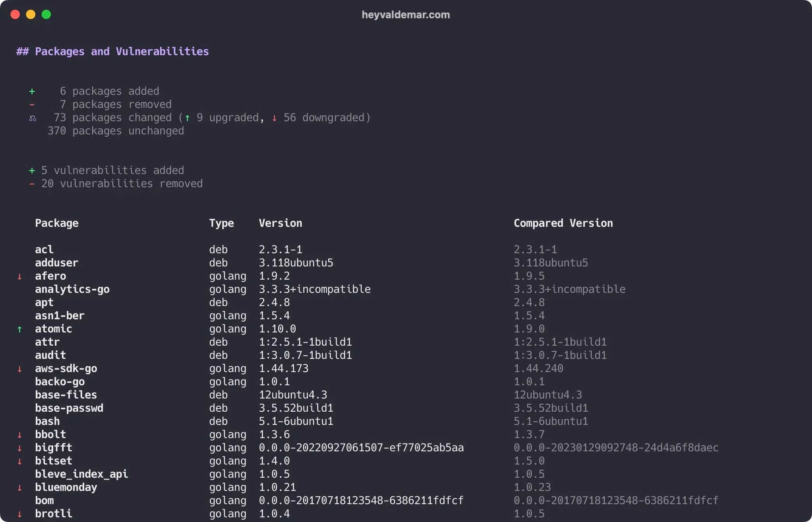Click the bluemonday package name

[66, 487]
